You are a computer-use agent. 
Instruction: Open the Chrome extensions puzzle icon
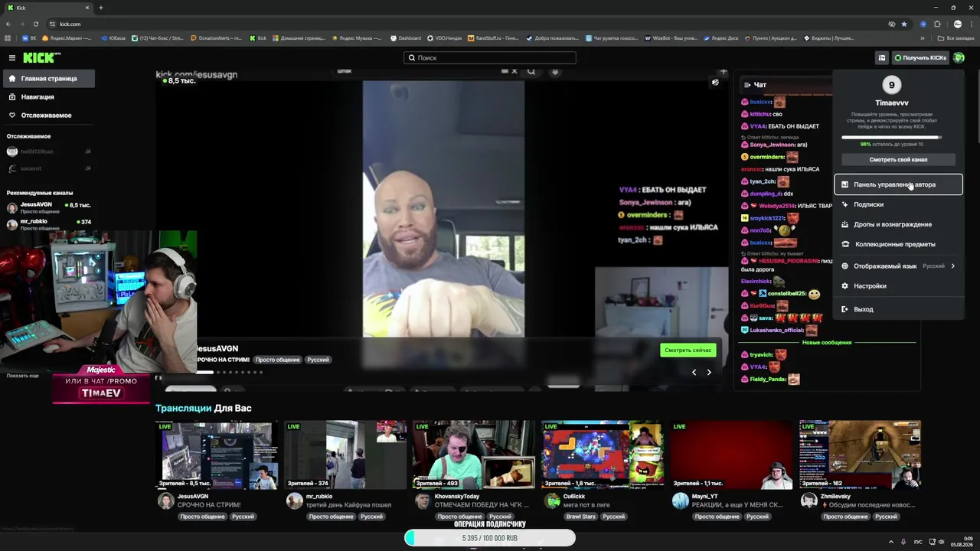click(x=937, y=24)
